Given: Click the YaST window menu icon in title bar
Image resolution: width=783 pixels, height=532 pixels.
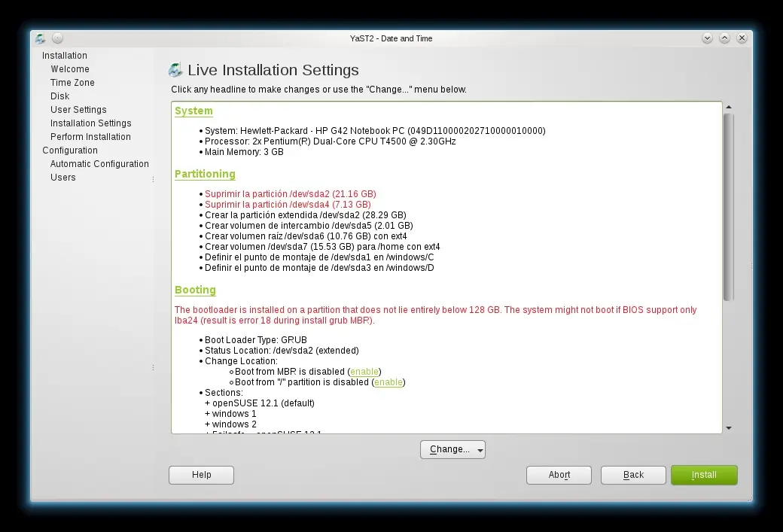Looking at the screenshot, I should point(41,38).
